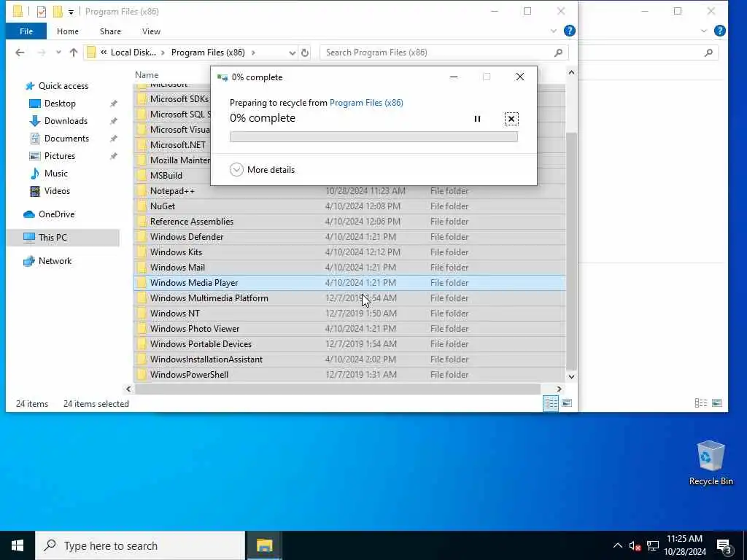
Task: Open Videos in navigation pane
Action: [x=57, y=191]
